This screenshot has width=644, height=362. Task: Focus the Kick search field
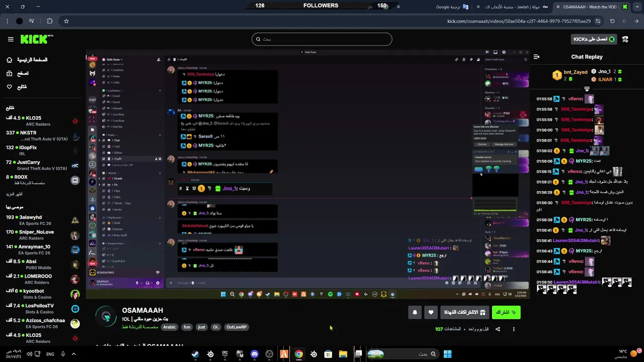tap(322, 39)
